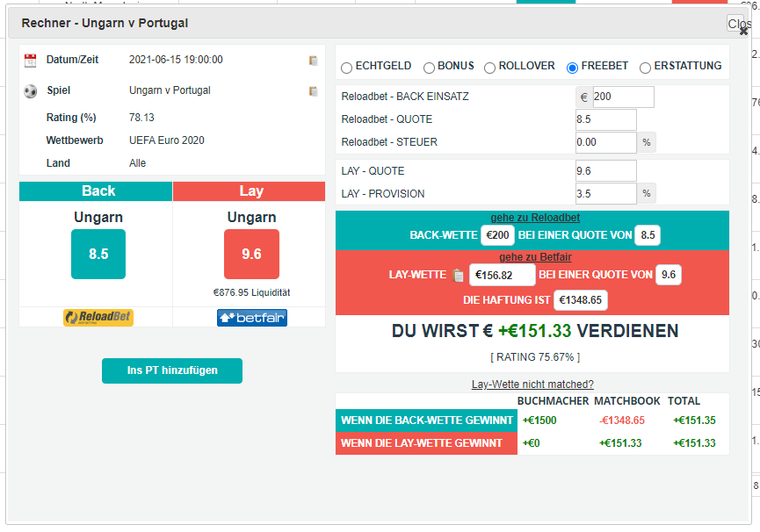Choose the ERSTATTUNG radio button
This screenshot has width=760, height=532.
tap(645, 68)
